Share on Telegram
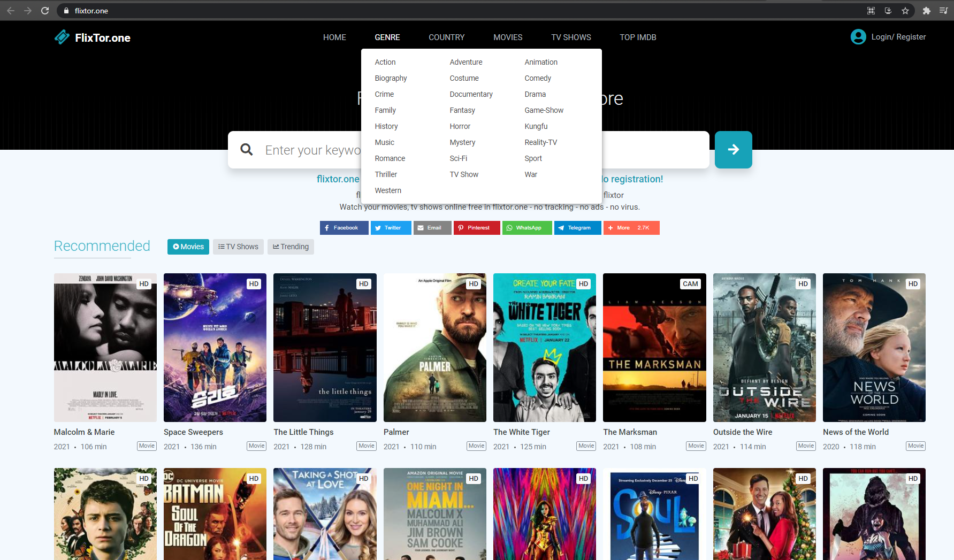Viewport: 954px width, 560px height. pos(578,228)
